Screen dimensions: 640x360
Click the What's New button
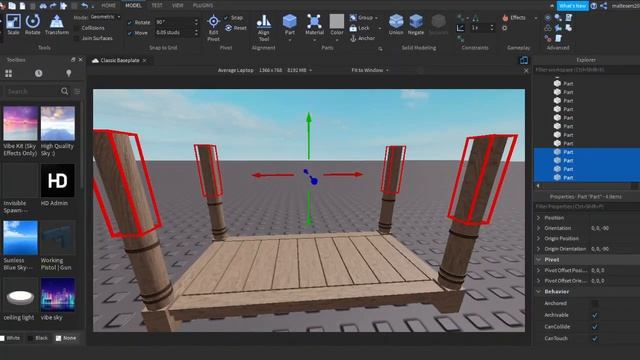(x=572, y=6)
